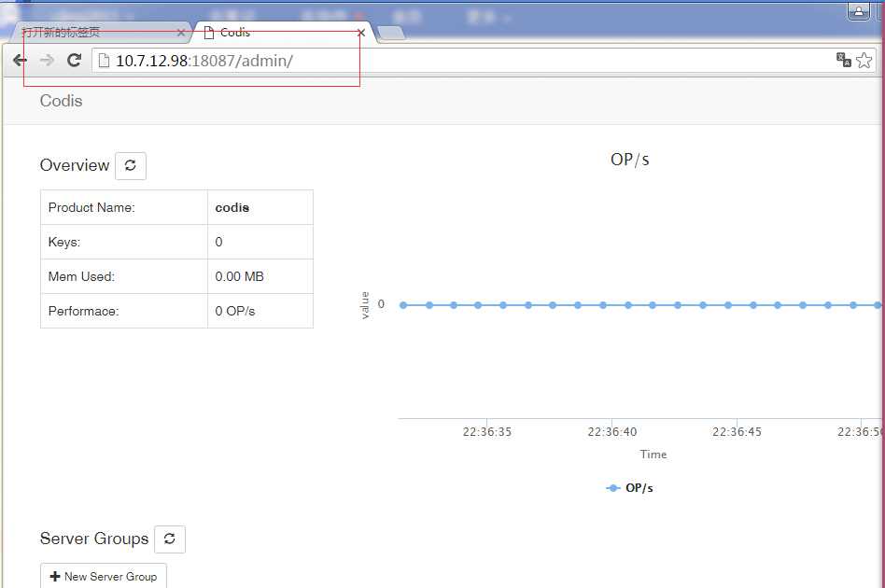Click the 22:36:40 time axis label

[611, 432]
